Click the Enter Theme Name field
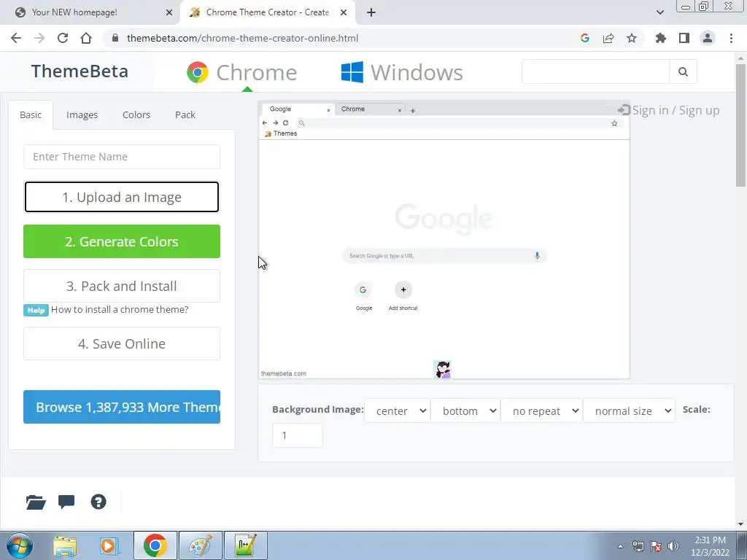747x560 pixels. [x=122, y=157]
